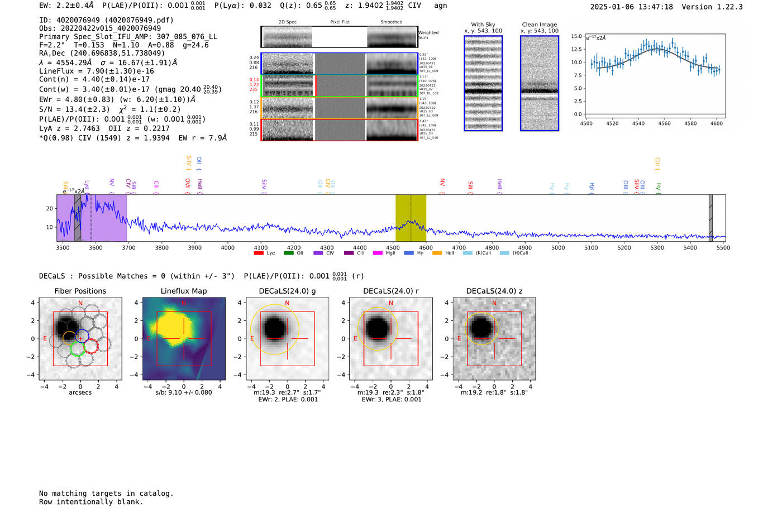
Task: Select the red-bordered fiber spectrum row
Action: pos(339,130)
